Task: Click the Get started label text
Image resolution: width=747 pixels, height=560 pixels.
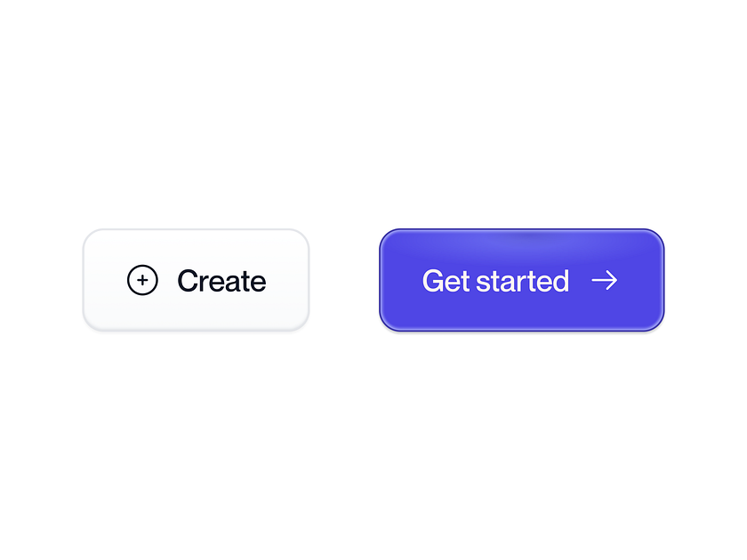Action: [x=495, y=281]
